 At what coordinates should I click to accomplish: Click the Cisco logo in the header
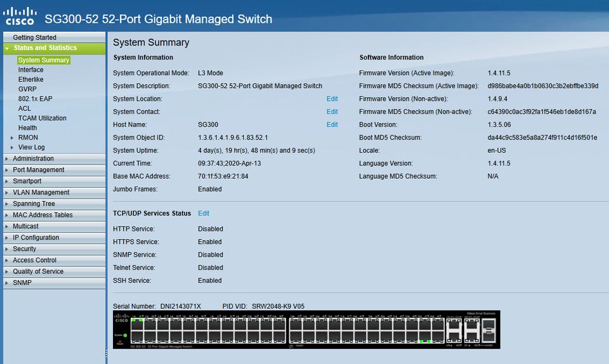click(20, 16)
